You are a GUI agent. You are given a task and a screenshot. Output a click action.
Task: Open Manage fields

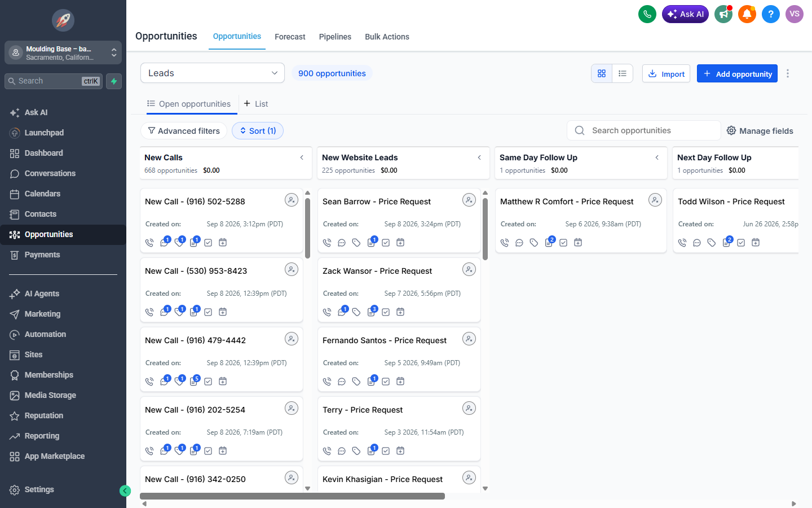[x=760, y=131]
